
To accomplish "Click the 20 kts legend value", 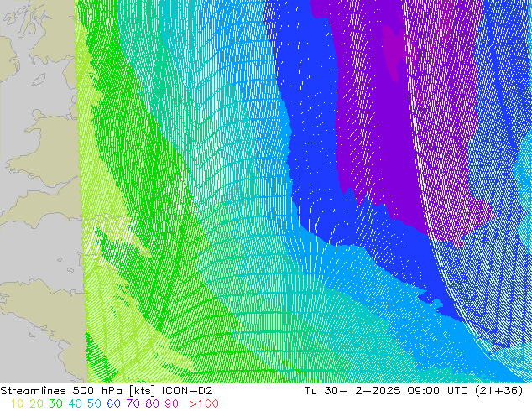I will [36, 403].
